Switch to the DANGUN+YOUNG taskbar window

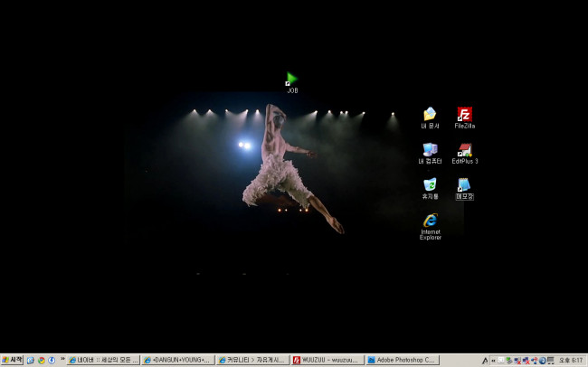[x=177, y=360]
